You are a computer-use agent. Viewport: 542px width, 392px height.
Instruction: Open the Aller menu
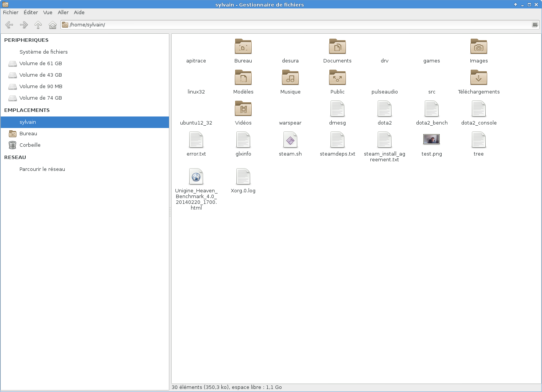[x=63, y=12]
